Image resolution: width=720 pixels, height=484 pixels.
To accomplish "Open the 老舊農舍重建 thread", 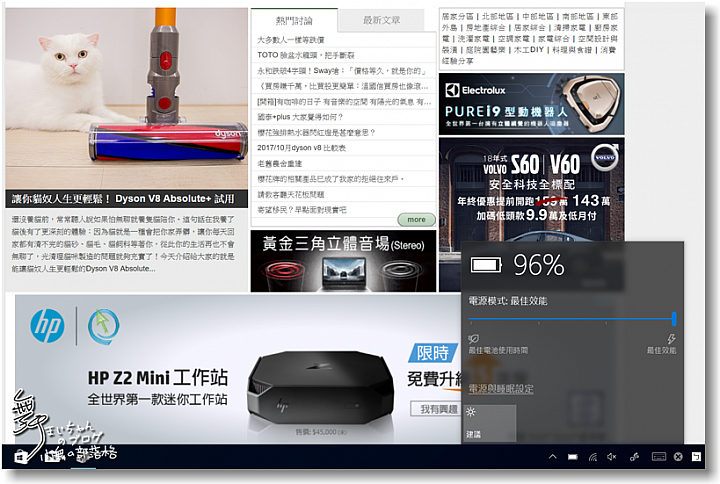I will coord(280,163).
